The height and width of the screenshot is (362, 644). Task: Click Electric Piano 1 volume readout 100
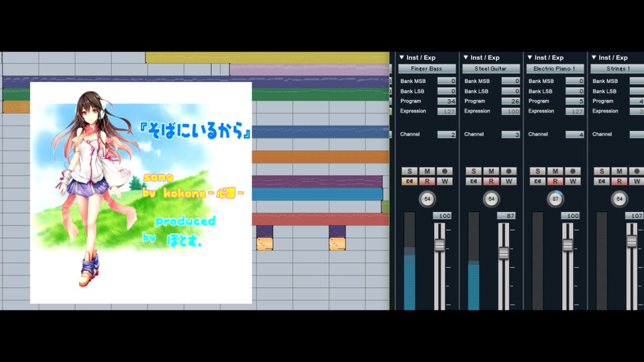pos(570,215)
